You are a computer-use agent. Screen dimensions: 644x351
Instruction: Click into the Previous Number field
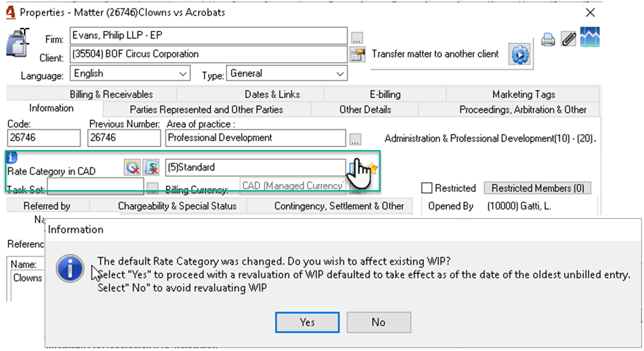(x=125, y=138)
